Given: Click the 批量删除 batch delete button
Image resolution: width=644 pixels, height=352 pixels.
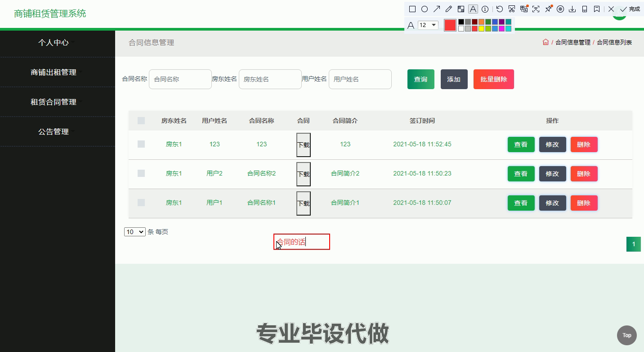Looking at the screenshot, I should 494,79.
